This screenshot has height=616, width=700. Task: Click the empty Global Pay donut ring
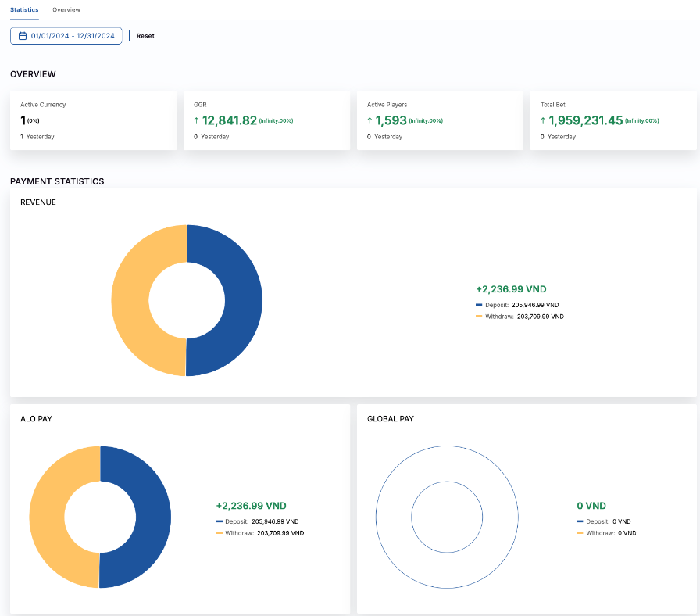pyautogui.click(x=394, y=517)
